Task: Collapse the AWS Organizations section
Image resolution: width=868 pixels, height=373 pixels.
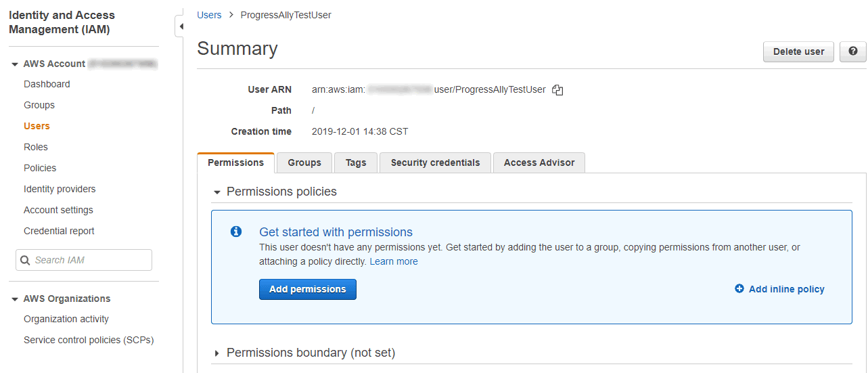Action: point(15,299)
